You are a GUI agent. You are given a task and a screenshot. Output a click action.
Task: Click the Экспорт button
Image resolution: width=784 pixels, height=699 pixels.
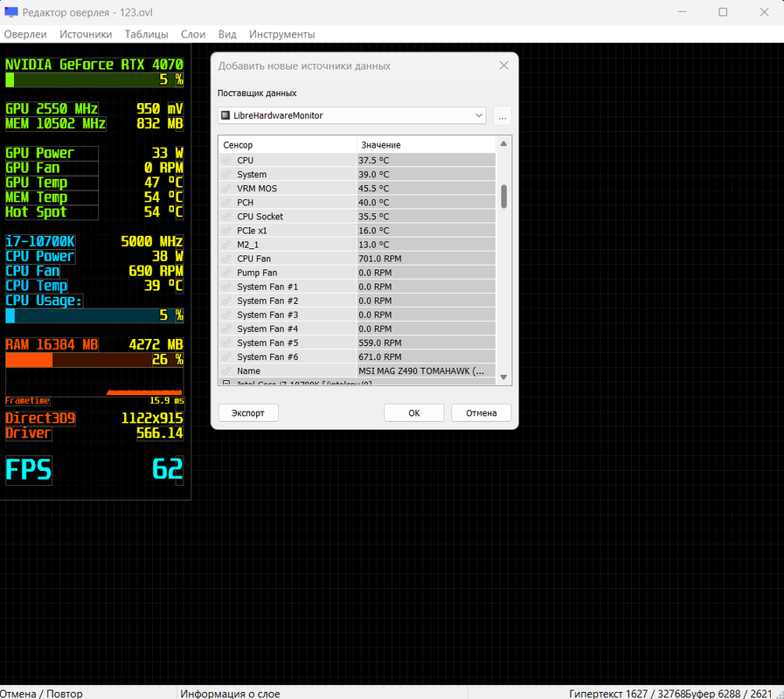point(248,413)
